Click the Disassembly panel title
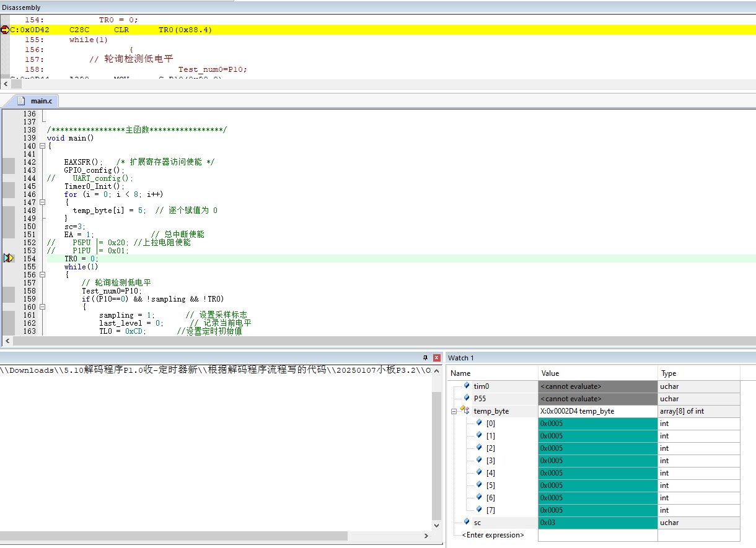756x548 pixels. coord(21,7)
